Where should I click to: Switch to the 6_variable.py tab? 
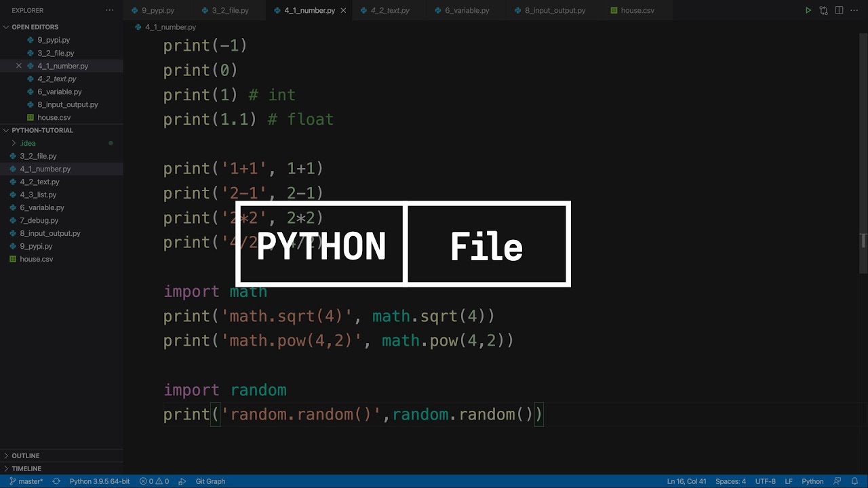click(x=467, y=11)
